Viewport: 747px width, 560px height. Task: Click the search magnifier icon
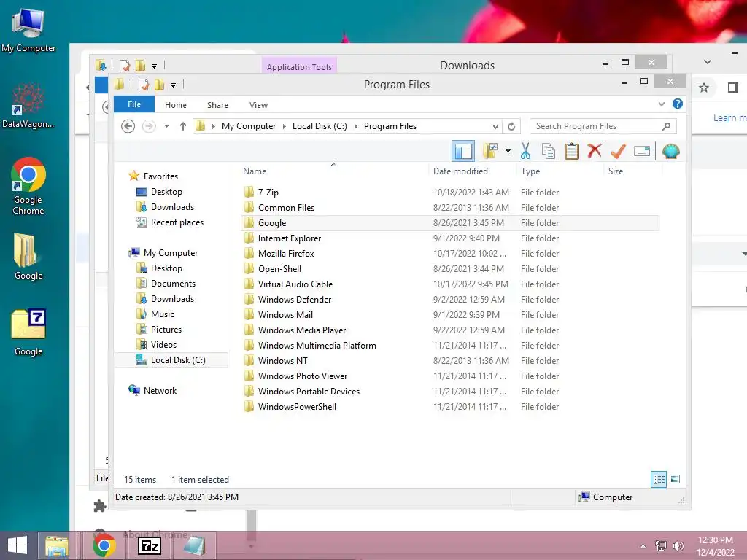click(667, 126)
